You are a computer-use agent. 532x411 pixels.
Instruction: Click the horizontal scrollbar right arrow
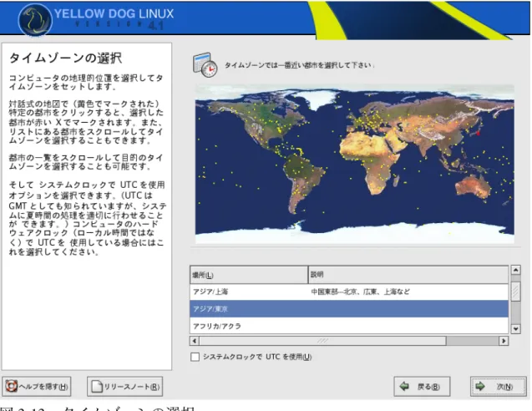(504, 340)
